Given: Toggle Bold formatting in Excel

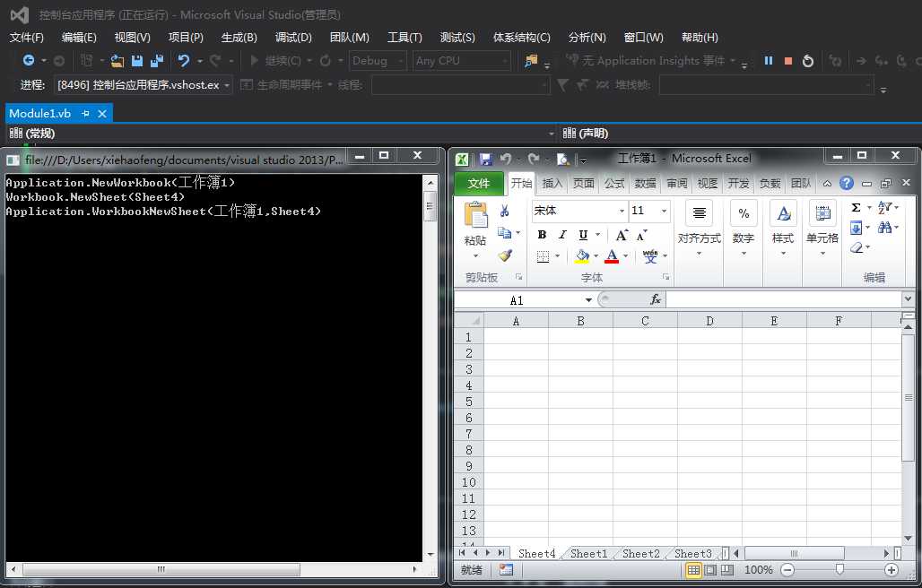Looking at the screenshot, I should [542, 235].
